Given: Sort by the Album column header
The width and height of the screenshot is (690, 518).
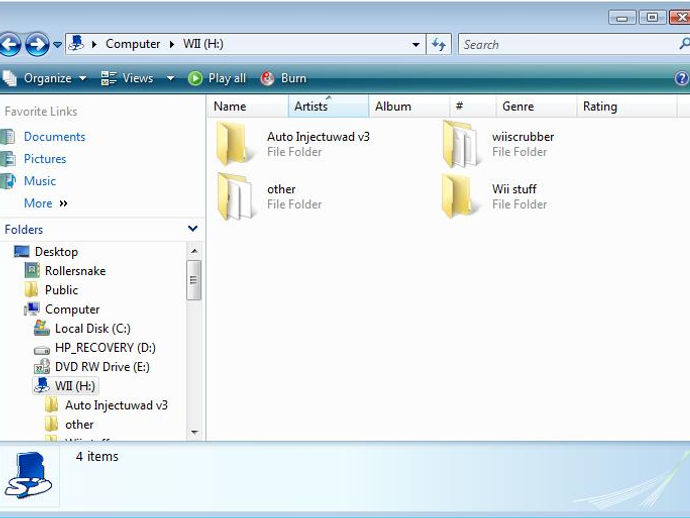Looking at the screenshot, I should [x=409, y=107].
